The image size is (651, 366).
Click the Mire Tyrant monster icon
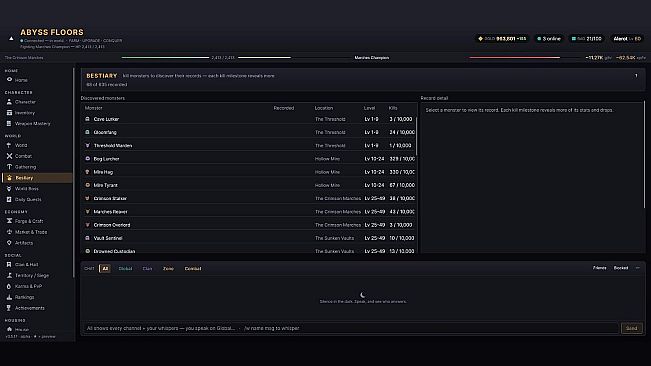pos(87,185)
